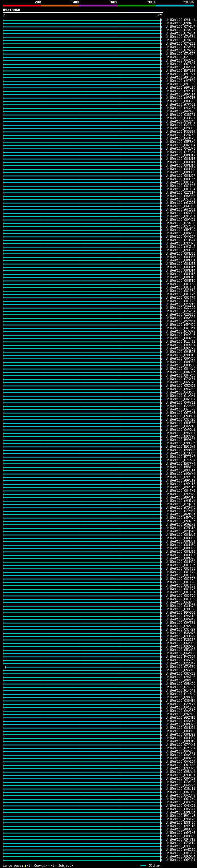Viewport: 197px width, 868px height.
Task: Select the UniRef100_C1MS44 label
Action: 180,240
